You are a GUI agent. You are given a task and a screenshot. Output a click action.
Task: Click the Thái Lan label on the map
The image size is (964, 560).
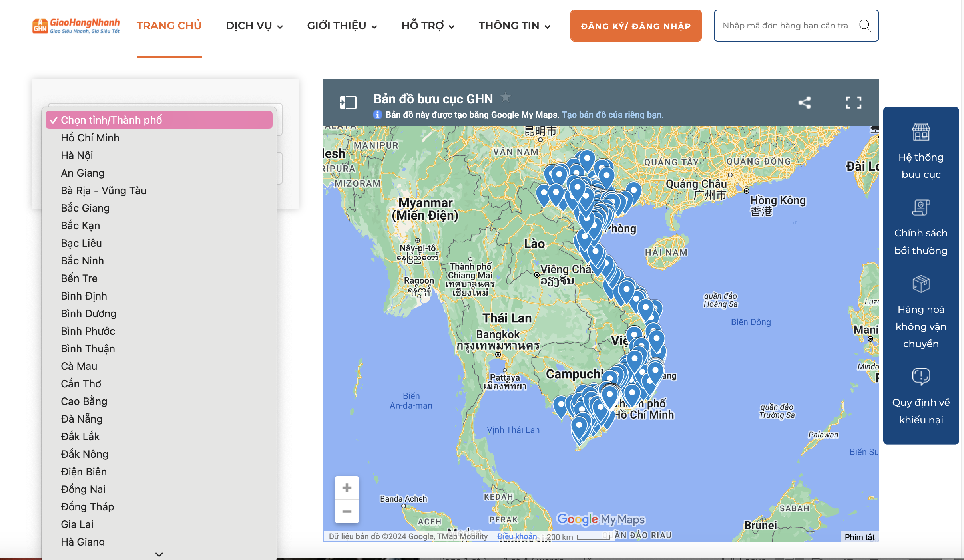(x=507, y=318)
